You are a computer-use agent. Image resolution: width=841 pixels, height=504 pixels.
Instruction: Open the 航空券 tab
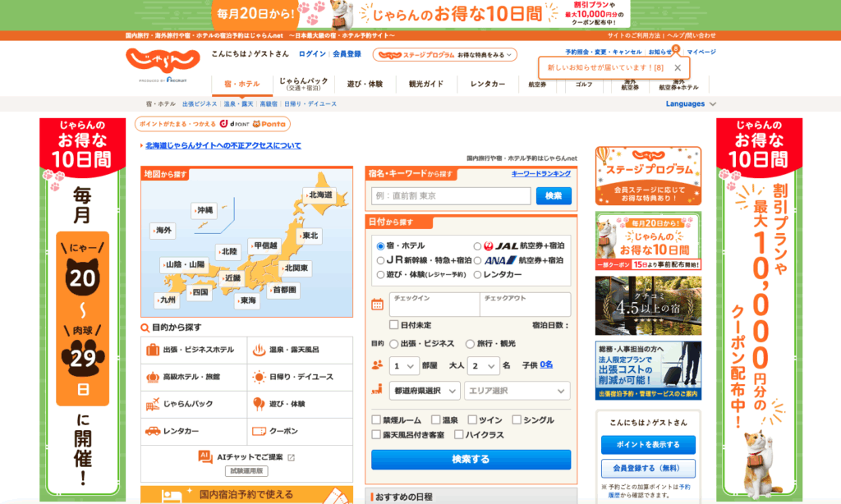[x=537, y=85]
